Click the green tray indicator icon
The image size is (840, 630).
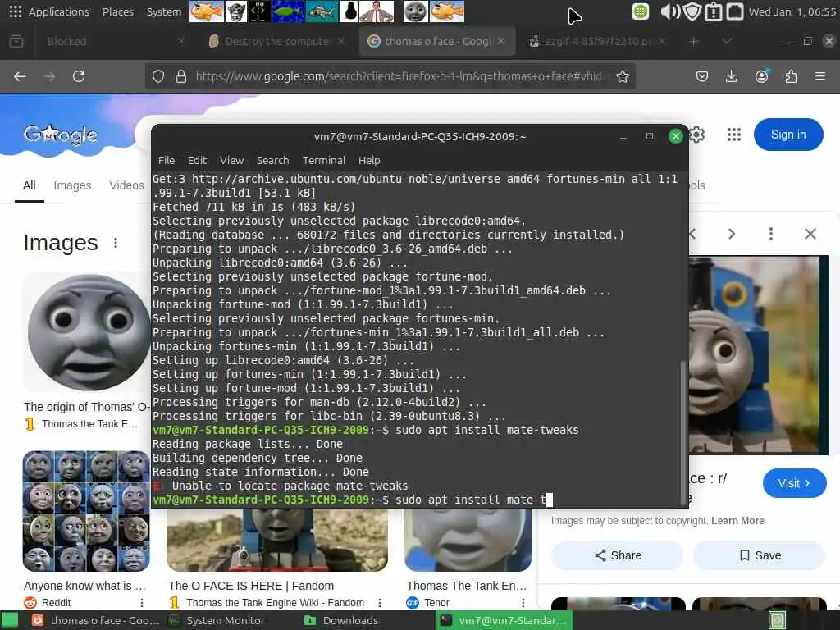pyautogui.click(x=640, y=11)
